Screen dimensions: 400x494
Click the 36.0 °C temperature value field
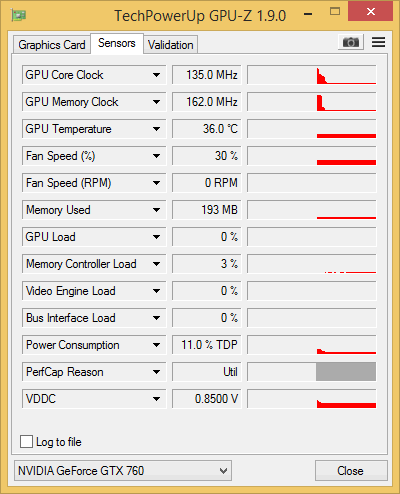(206, 129)
